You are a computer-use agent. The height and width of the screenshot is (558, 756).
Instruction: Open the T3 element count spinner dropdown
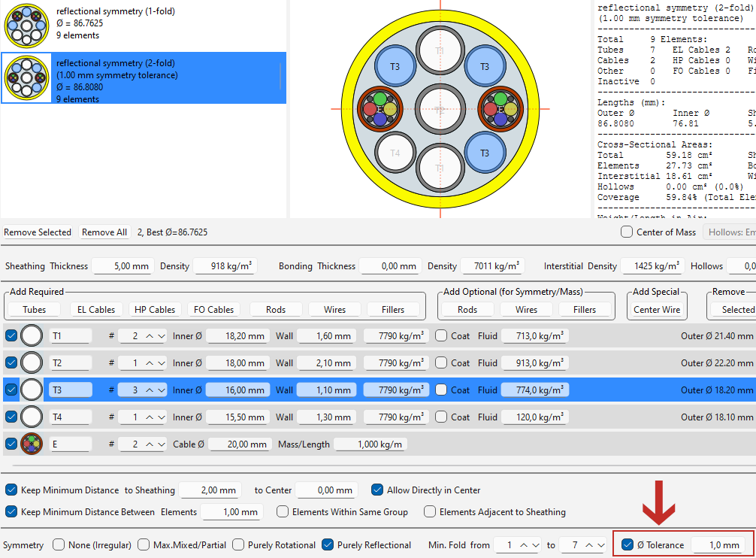click(161, 390)
